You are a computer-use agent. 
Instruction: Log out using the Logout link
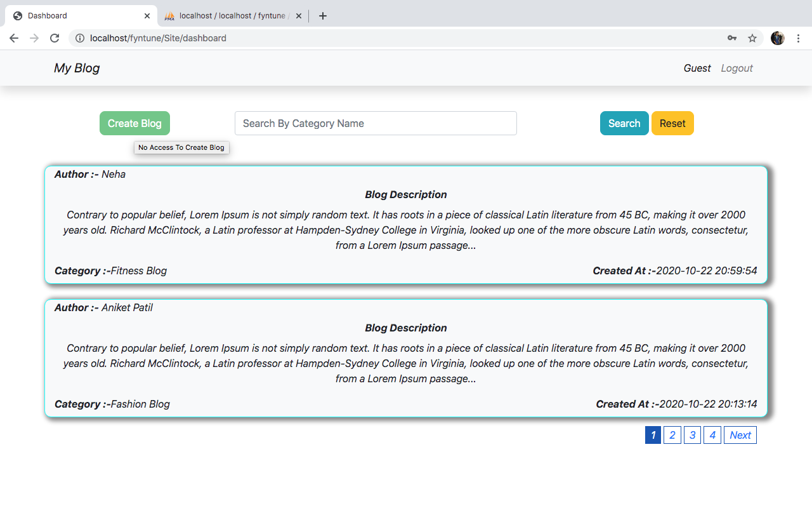click(737, 68)
